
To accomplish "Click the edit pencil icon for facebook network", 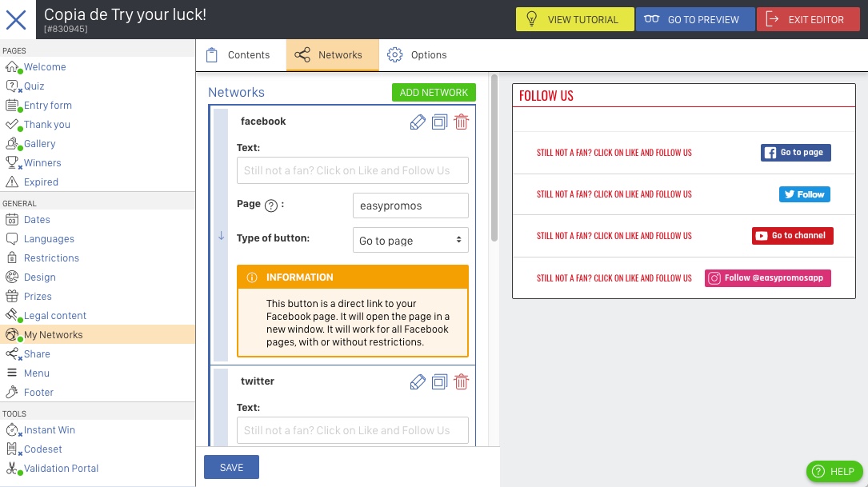I will tap(418, 122).
